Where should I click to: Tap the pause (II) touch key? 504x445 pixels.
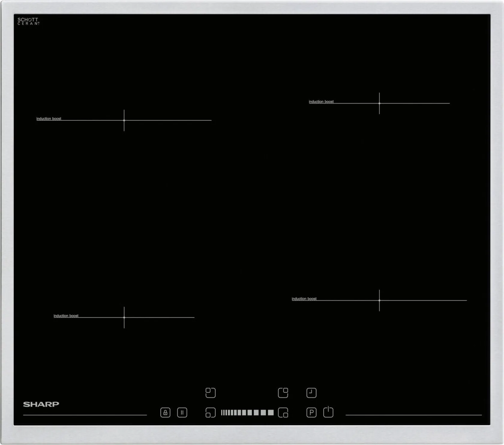point(182,413)
